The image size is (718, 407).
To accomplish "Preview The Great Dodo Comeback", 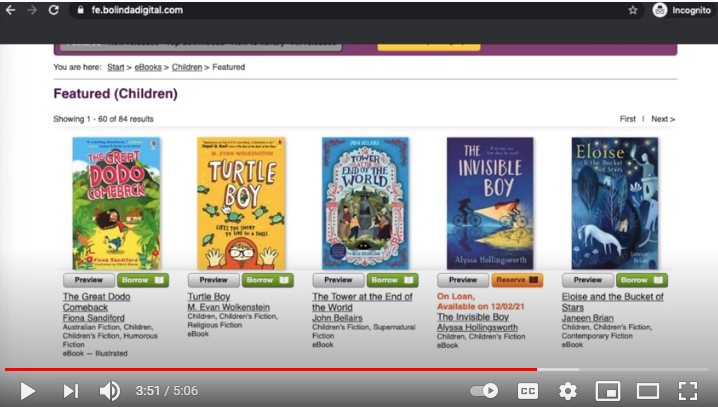I will (89, 280).
